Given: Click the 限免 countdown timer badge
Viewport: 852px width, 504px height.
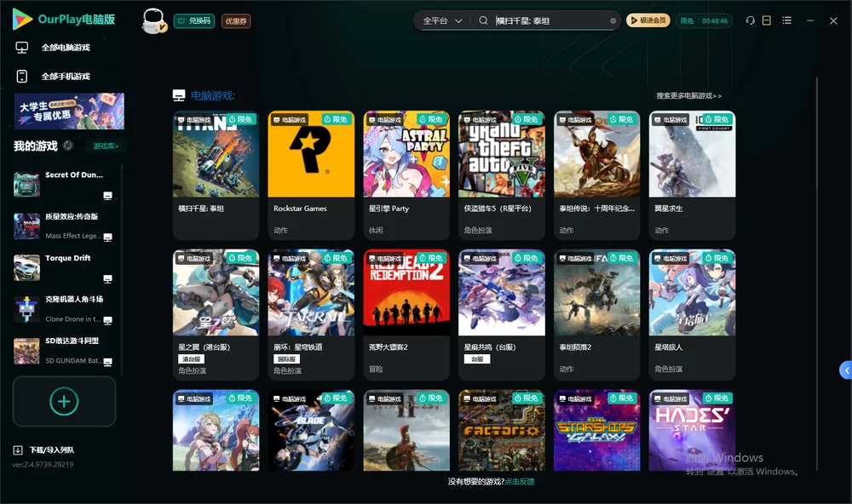Looking at the screenshot, I should tap(704, 20).
